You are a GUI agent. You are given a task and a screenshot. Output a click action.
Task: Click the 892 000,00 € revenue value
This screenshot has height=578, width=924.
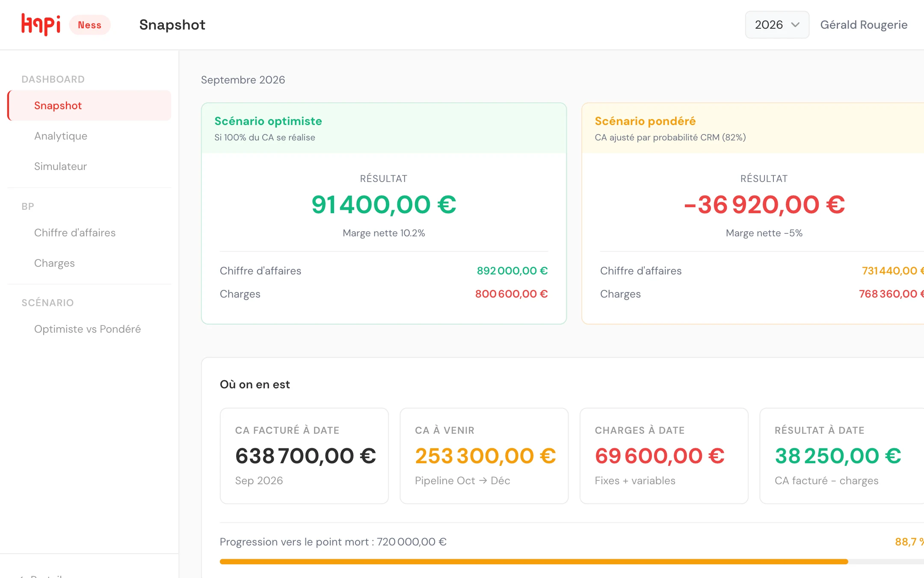click(x=512, y=271)
